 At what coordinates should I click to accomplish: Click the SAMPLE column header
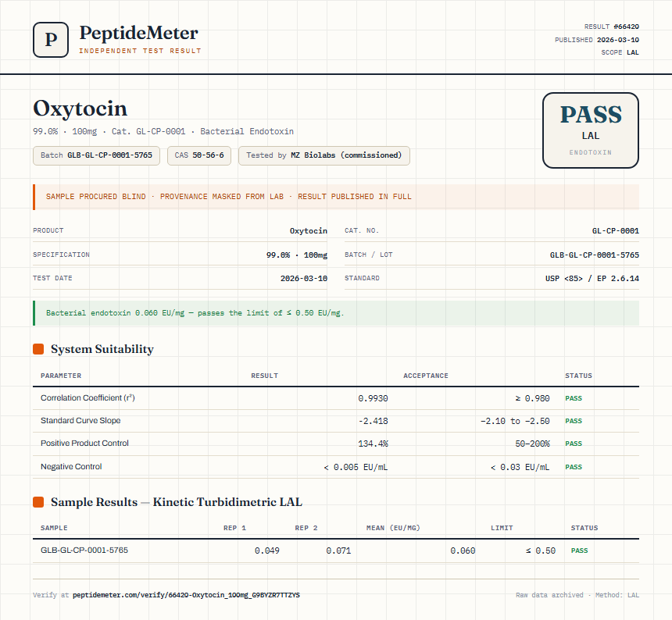54,528
